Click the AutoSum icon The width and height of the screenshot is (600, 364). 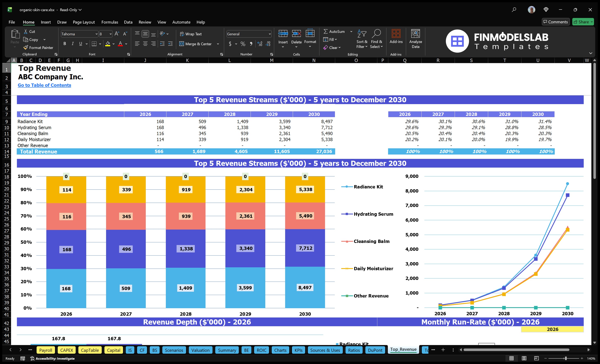(326, 31)
